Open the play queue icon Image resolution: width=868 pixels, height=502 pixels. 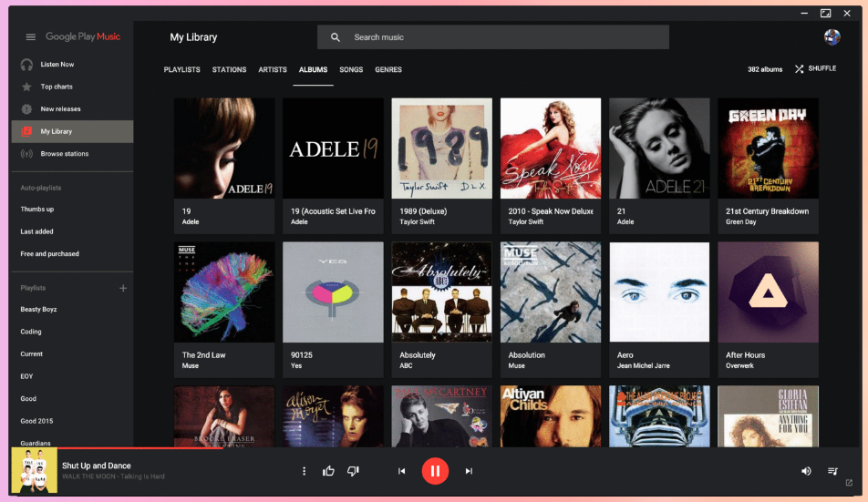(832, 471)
